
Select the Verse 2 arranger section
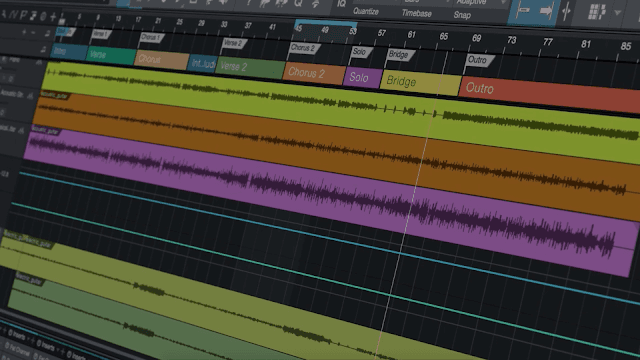point(250,68)
